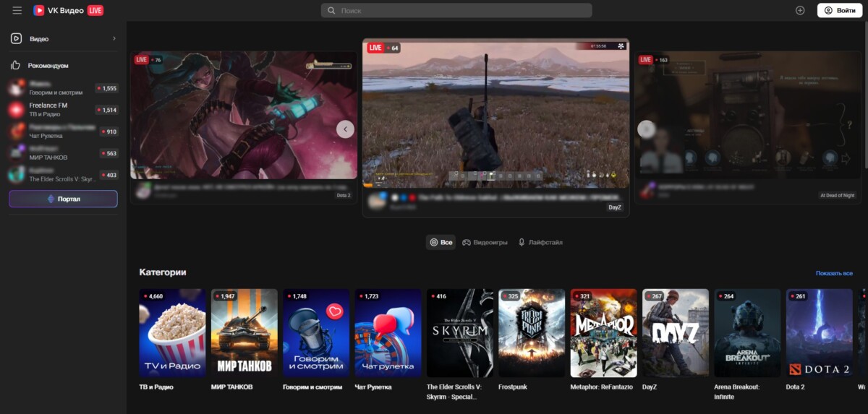Open the Arena Breakout: Infinite category card
Viewport: 868px width, 414px height.
click(x=748, y=333)
